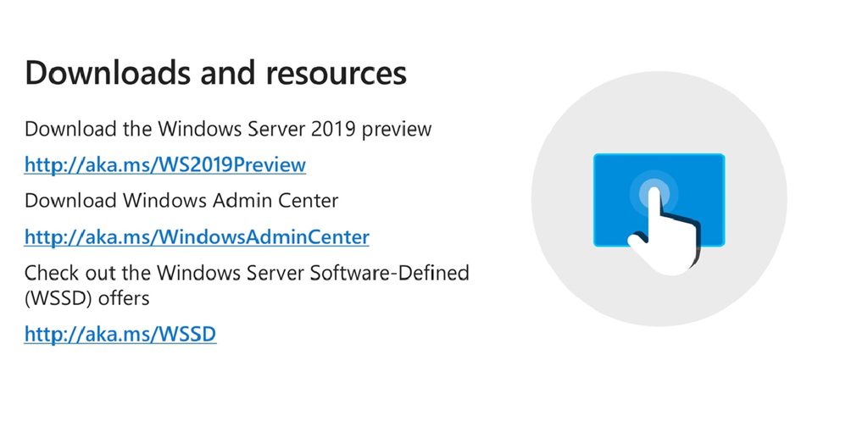
Task: Click the "(WSSD) offers" text line
Action: [x=86, y=298]
